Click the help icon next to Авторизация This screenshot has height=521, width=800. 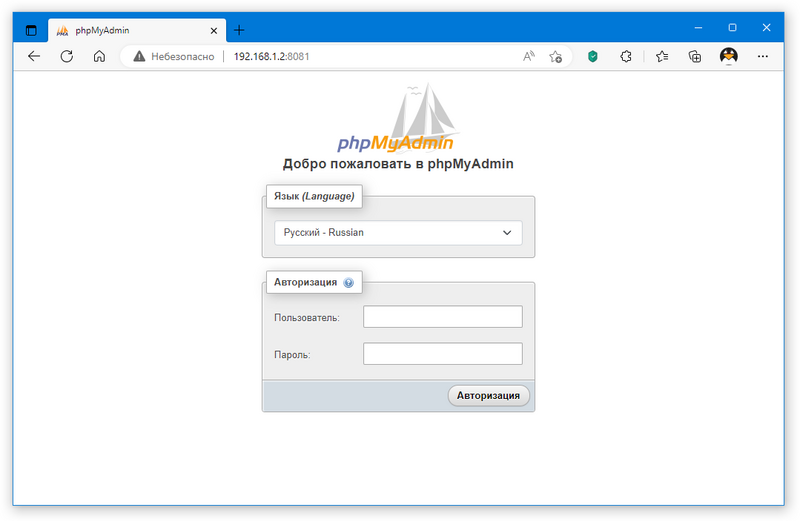(348, 283)
